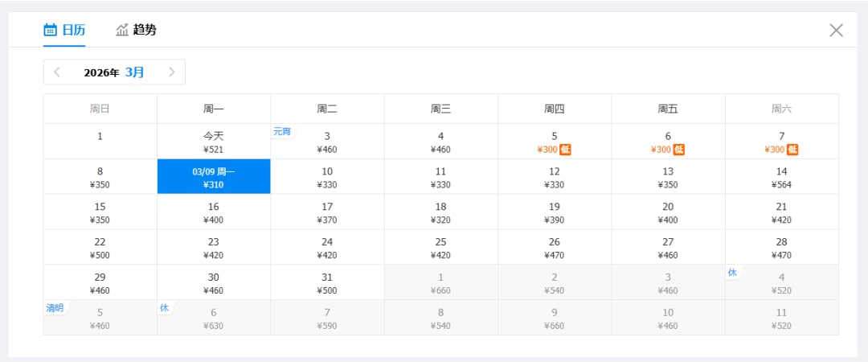Go to next month arrow

pyautogui.click(x=171, y=72)
